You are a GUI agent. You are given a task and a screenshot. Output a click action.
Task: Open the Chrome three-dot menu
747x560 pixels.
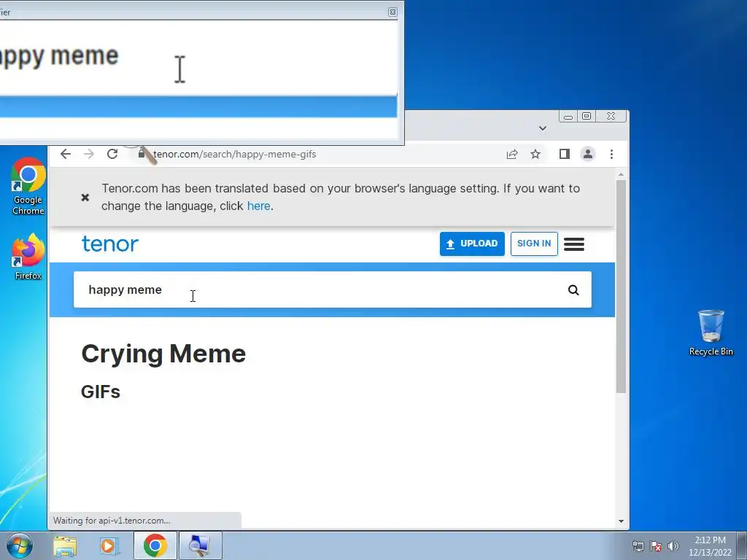pyautogui.click(x=612, y=155)
